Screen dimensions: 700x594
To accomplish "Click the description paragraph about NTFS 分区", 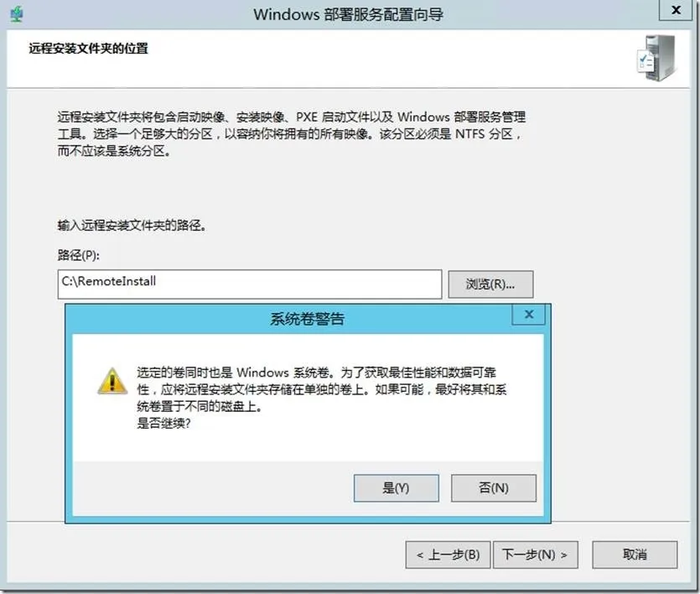I will click(291, 133).
